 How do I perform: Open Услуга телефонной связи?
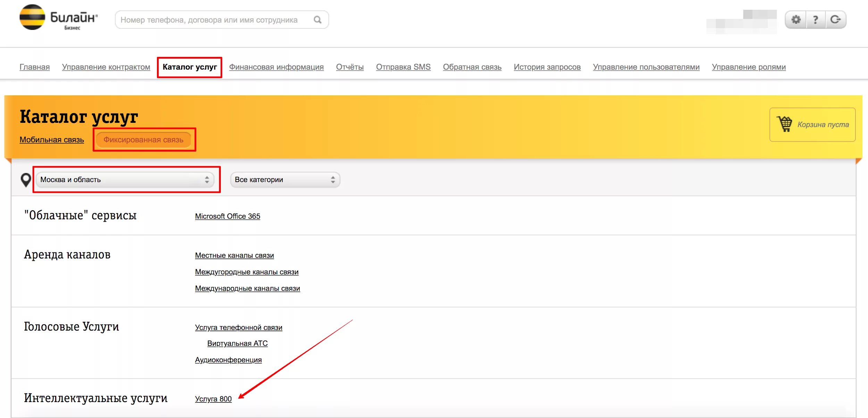tap(239, 327)
